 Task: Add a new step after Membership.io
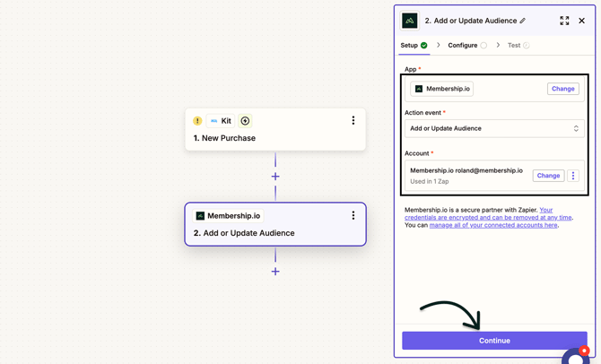[275, 272]
